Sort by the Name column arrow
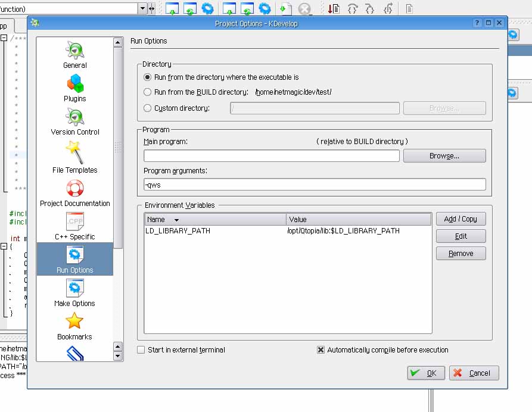 tap(176, 220)
